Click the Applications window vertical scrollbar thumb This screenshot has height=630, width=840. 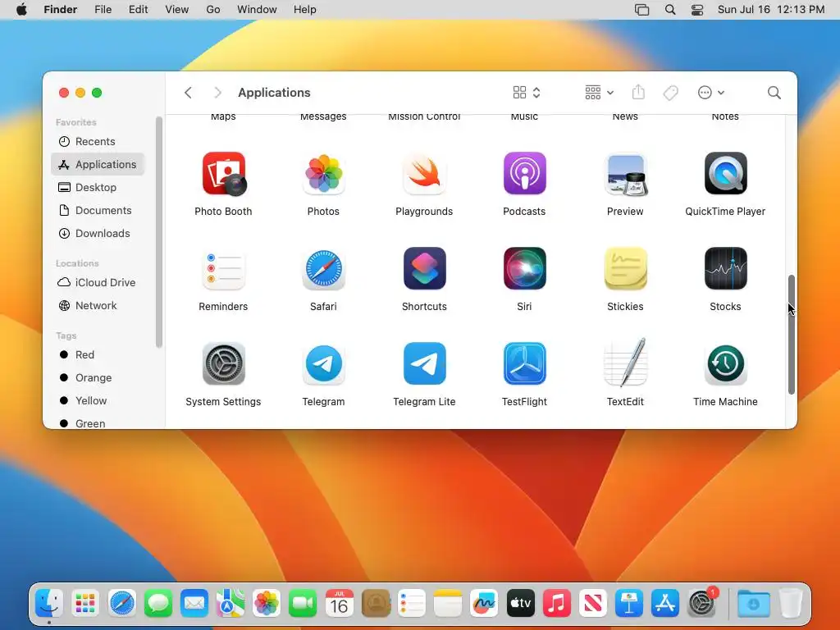tap(792, 335)
